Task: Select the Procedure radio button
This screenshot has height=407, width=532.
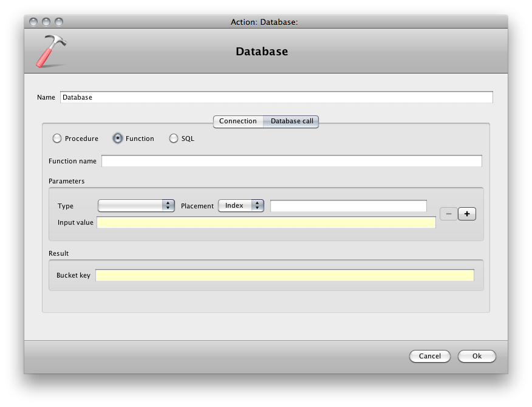Action: pos(57,139)
